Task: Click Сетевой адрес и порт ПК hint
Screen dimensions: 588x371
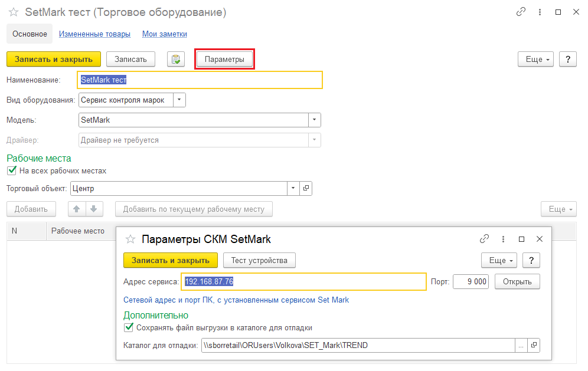Action: click(x=236, y=300)
